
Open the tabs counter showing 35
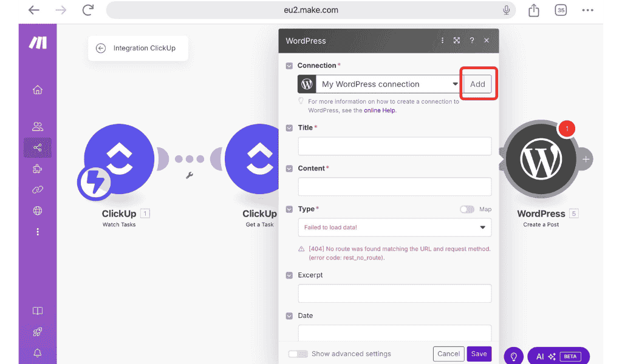tap(561, 10)
